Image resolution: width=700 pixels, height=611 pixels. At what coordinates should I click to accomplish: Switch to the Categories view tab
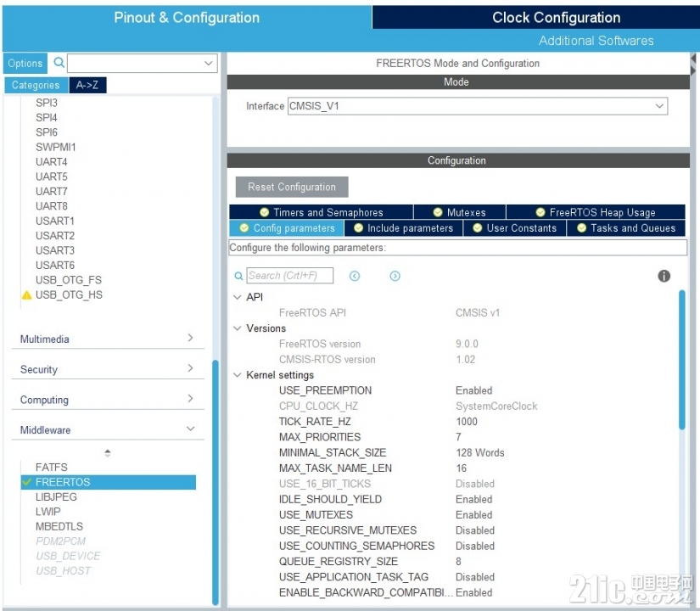tap(36, 85)
